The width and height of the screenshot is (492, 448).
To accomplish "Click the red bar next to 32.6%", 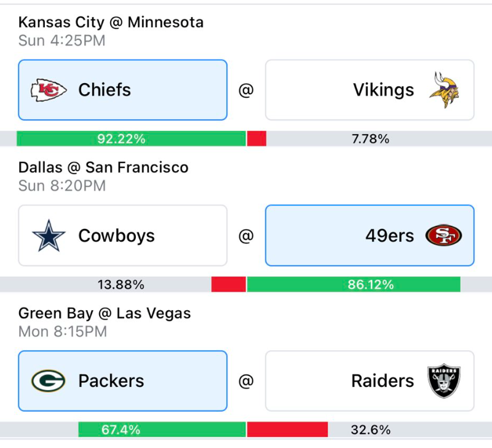I will coord(287,430).
